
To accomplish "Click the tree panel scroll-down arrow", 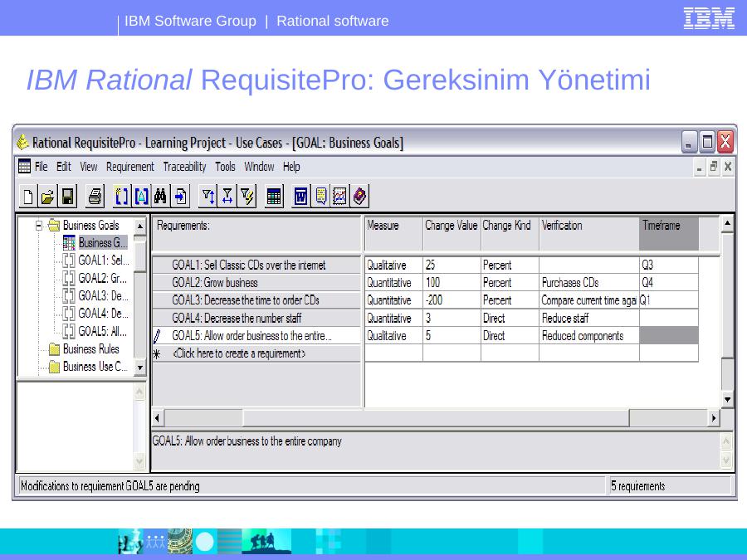I will point(140,368).
